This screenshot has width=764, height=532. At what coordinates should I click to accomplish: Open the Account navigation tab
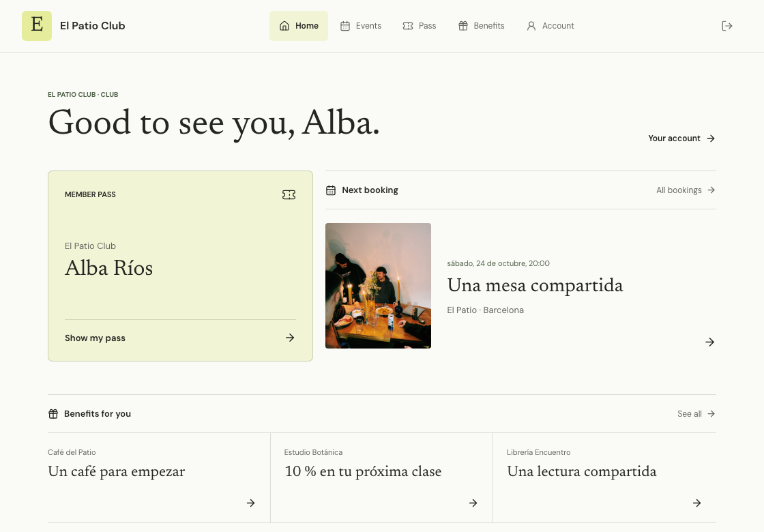tap(550, 26)
